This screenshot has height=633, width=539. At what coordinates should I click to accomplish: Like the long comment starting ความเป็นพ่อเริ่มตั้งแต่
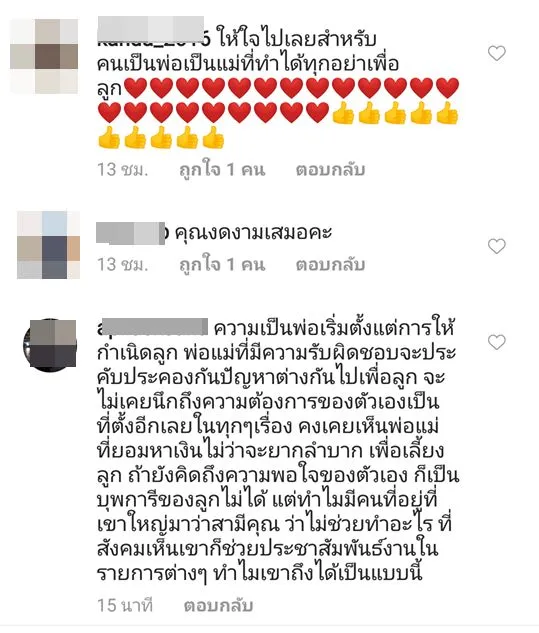click(x=497, y=342)
